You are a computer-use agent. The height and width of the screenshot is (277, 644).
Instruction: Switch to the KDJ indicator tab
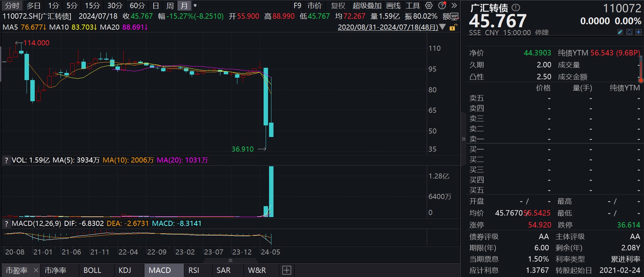tap(125, 270)
